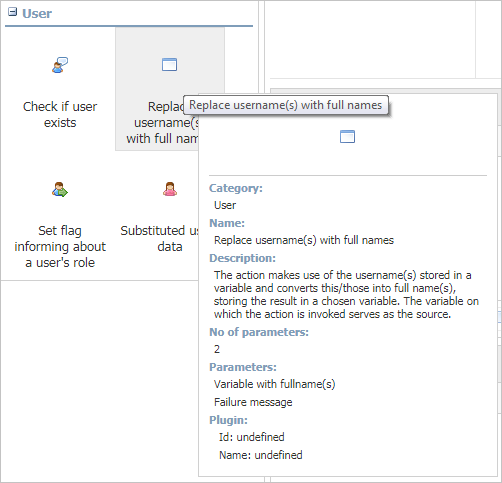Click the Replace username(s) with full names tooltip
The height and width of the screenshot is (483, 502).
click(x=286, y=105)
